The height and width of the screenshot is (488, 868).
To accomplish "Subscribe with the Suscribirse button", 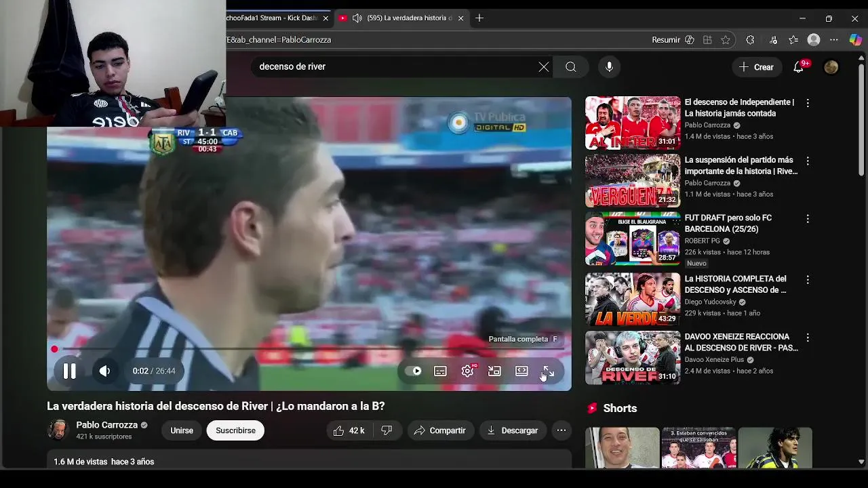I will [235, 430].
